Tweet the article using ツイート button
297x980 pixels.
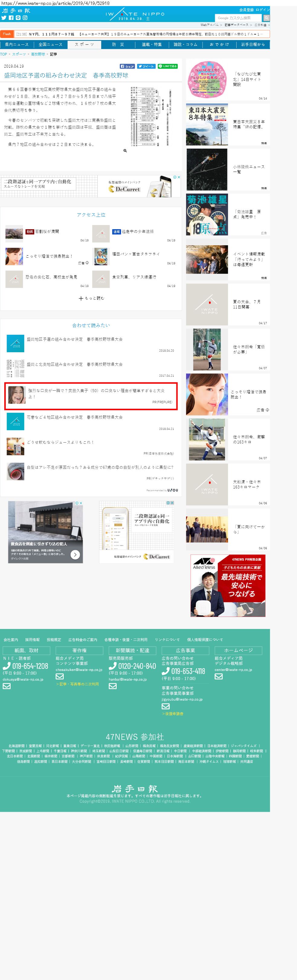[x=146, y=66]
